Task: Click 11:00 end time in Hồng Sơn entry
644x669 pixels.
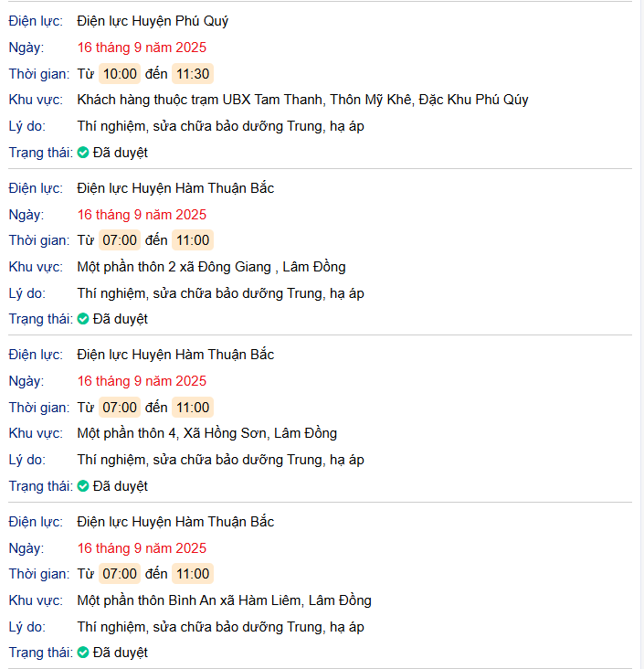Action: 193,408
